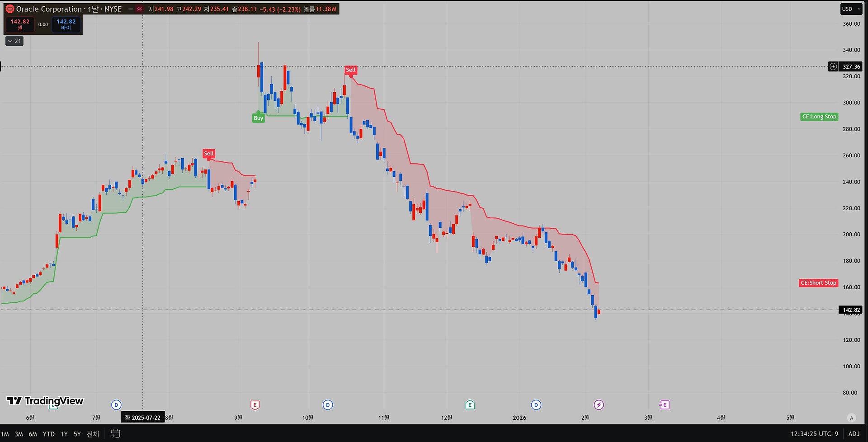Select the 전체 (all) date range

point(93,434)
